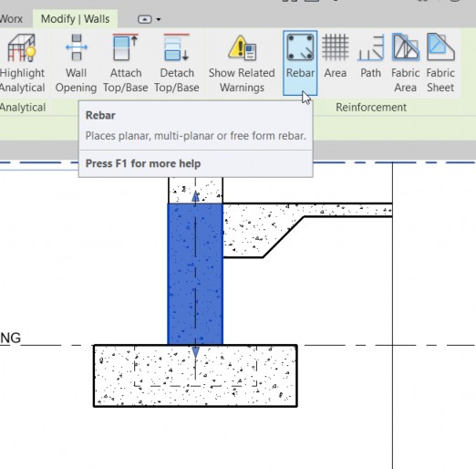This screenshot has width=476, height=469.
Task: Select the concrete footing below the wall
Action: click(x=195, y=376)
